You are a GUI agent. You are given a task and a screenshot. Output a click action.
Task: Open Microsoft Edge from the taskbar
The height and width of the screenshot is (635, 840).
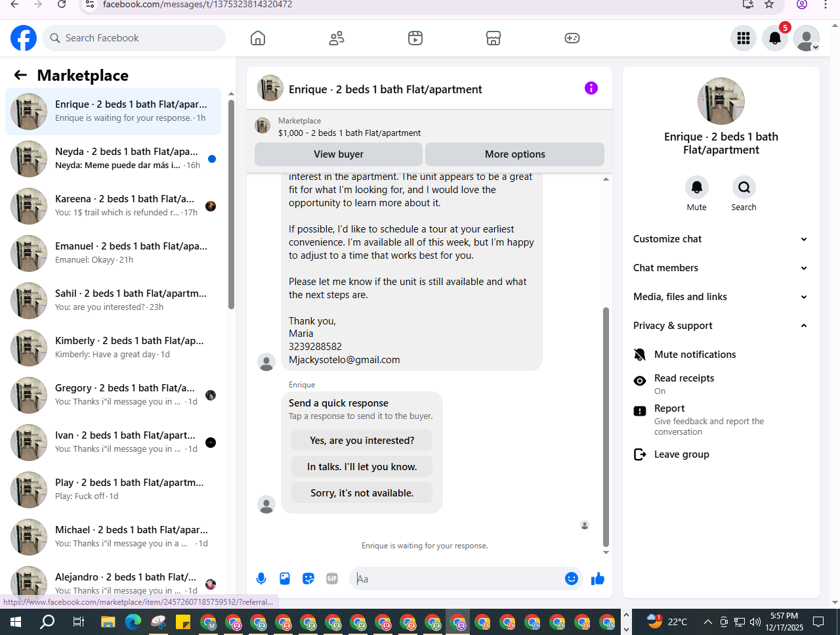133,621
